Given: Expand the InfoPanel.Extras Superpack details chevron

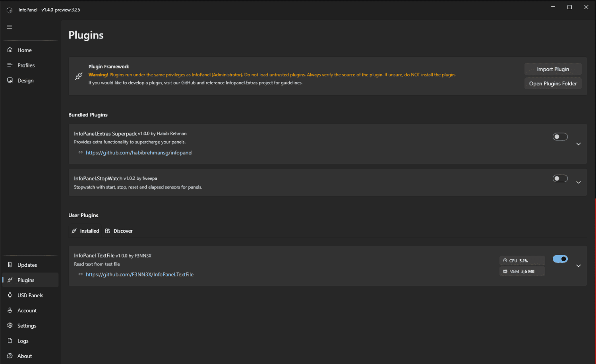Looking at the screenshot, I should pos(579,144).
